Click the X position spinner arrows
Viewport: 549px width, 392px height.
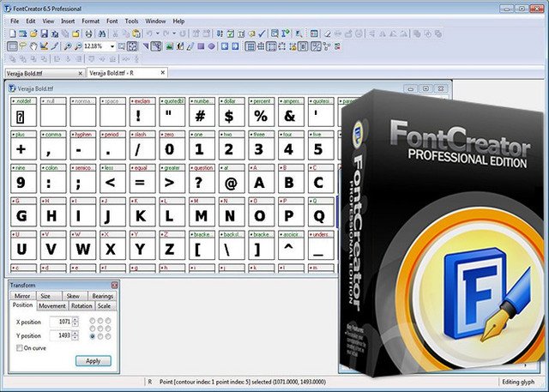75,322
